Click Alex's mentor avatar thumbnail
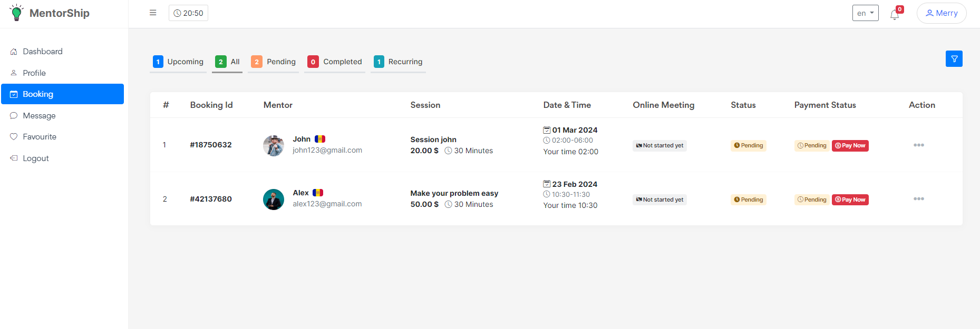980x329 pixels. point(273,200)
